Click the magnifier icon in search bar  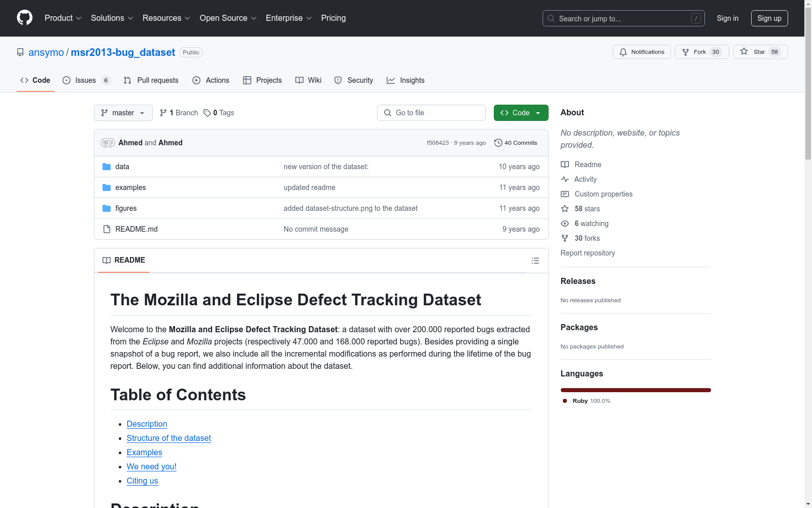(x=551, y=18)
